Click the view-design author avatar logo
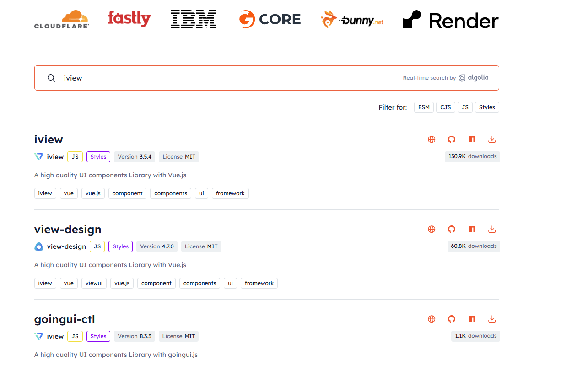 (39, 246)
